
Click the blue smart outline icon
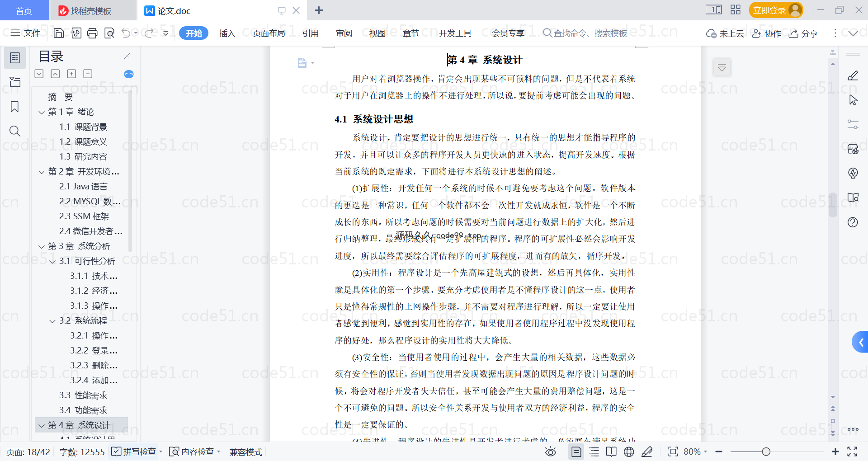pyautogui.click(x=129, y=74)
